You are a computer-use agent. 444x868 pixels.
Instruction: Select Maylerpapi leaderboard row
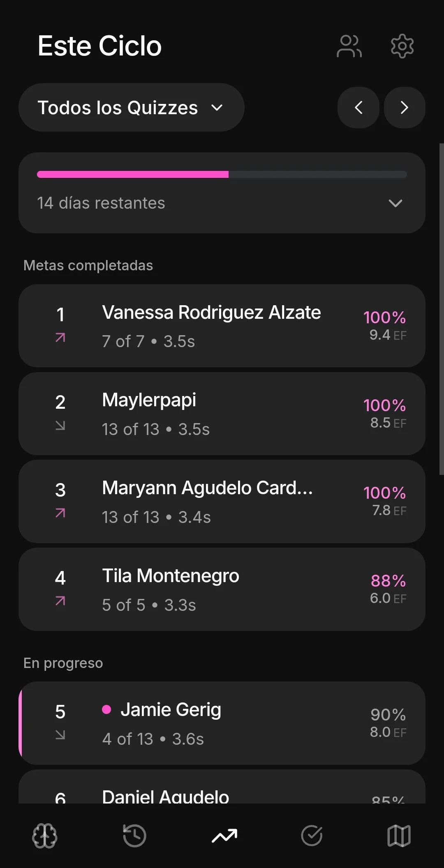[222, 414]
